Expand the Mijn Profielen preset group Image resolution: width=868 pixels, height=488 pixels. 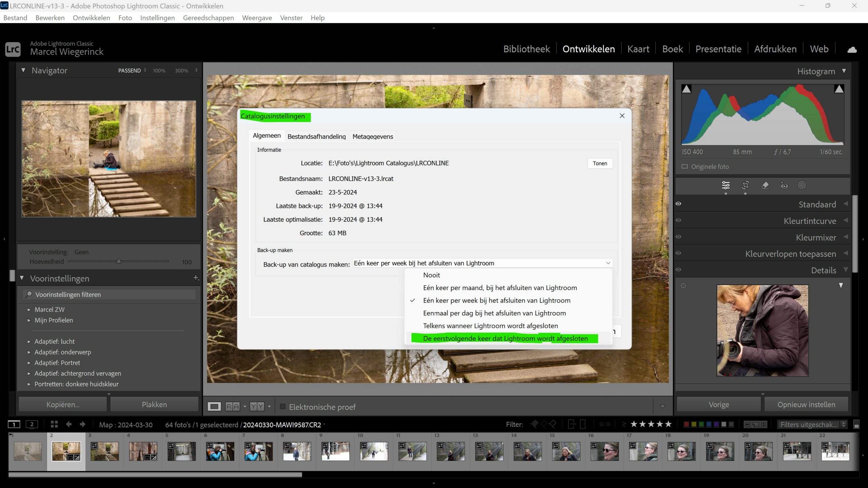tap(29, 320)
